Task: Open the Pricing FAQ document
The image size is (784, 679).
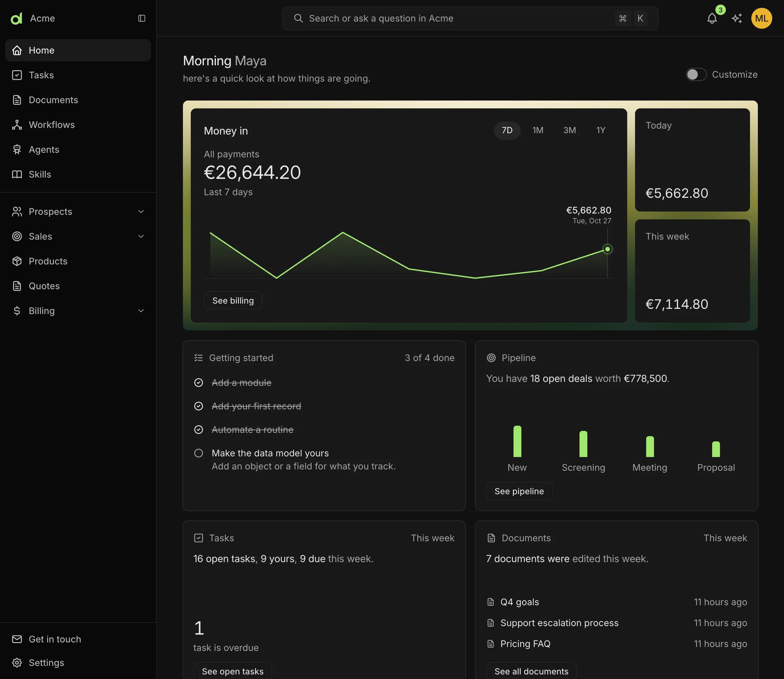Action: [x=616, y=644]
